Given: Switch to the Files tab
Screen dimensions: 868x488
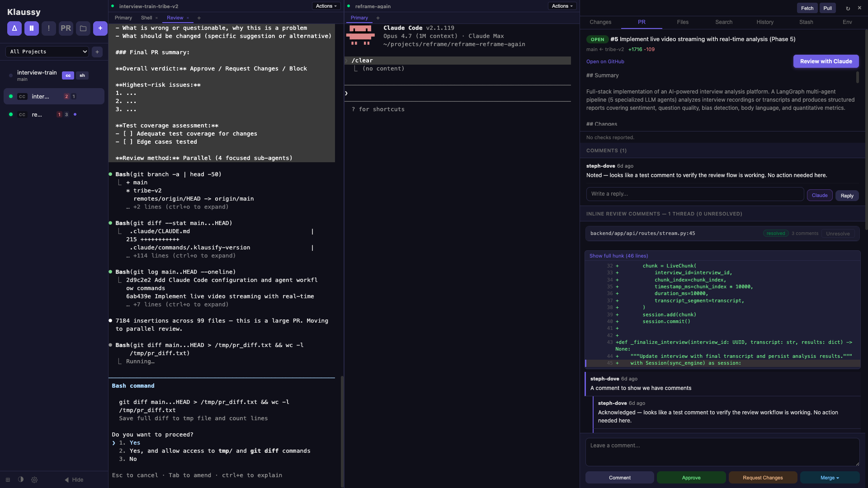Looking at the screenshot, I should (x=682, y=22).
